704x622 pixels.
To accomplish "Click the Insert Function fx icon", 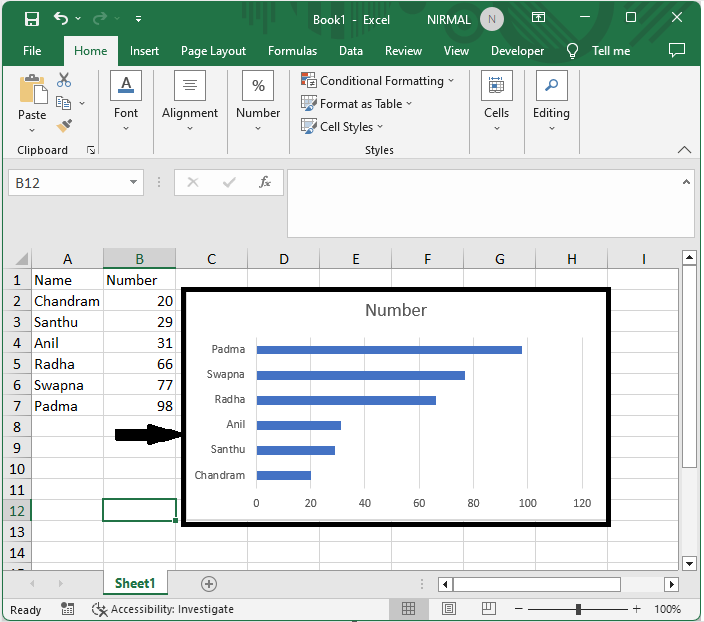I will click(265, 183).
